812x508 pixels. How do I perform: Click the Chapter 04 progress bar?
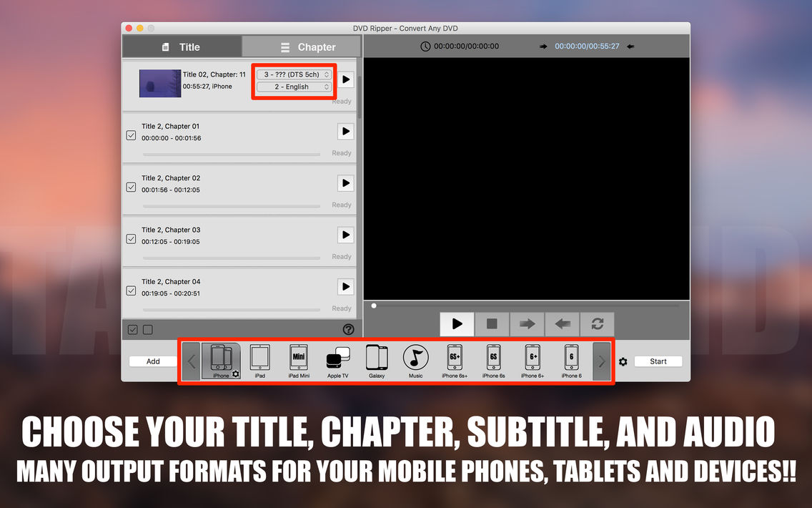tap(232, 310)
